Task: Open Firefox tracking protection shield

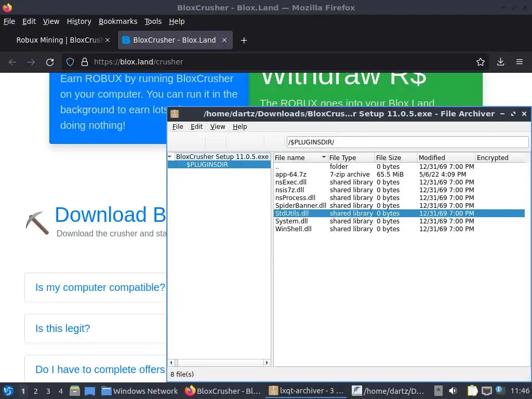Action: coord(70,62)
